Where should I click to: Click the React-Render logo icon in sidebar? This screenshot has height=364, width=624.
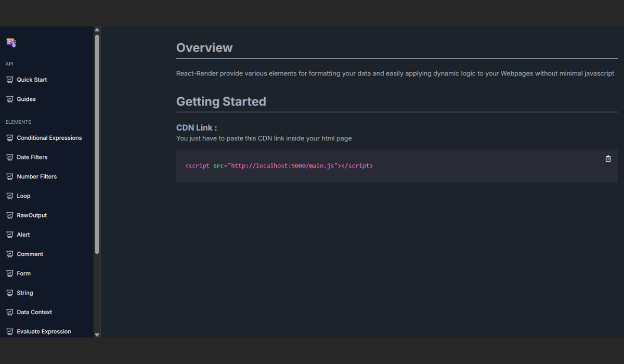[x=11, y=43]
